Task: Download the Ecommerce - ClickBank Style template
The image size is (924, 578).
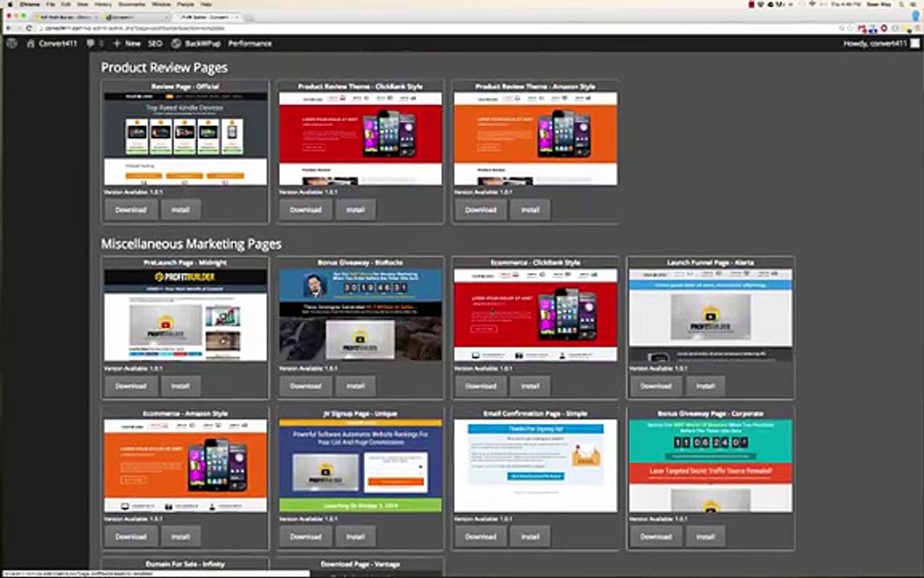Action: (481, 385)
